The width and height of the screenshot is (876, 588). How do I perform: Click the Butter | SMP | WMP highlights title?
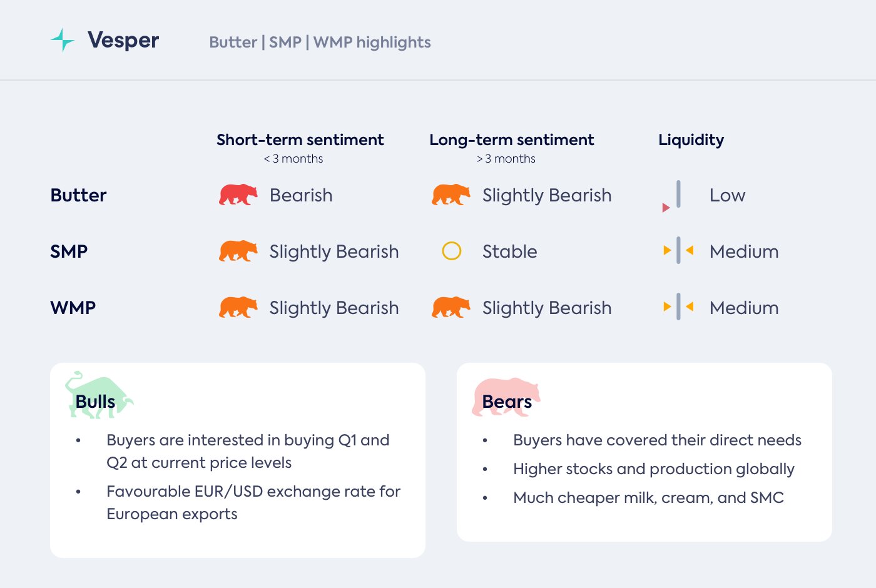(320, 43)
